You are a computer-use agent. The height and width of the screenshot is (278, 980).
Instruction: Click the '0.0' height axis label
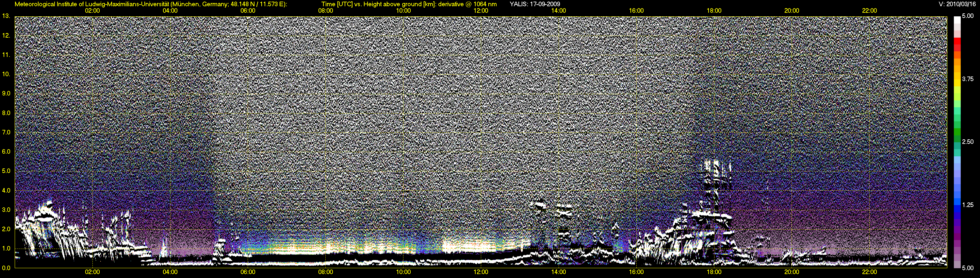(6, 268)
